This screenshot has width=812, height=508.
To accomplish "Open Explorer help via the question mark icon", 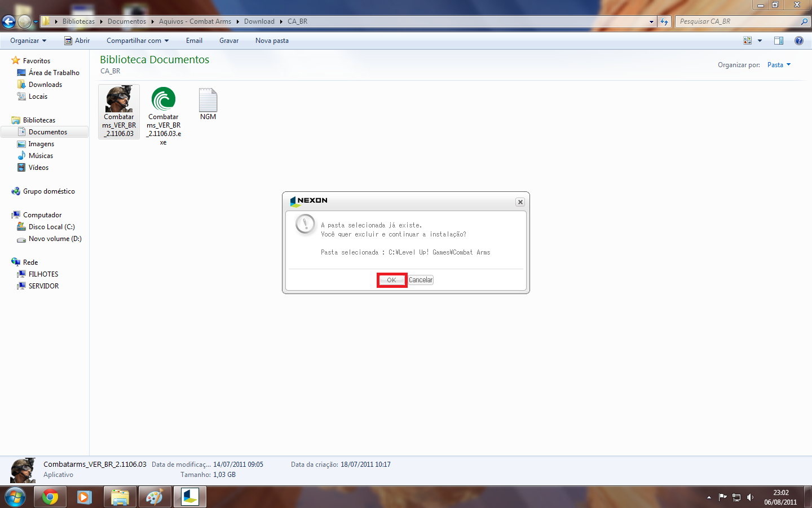I will tap(799, 40).
